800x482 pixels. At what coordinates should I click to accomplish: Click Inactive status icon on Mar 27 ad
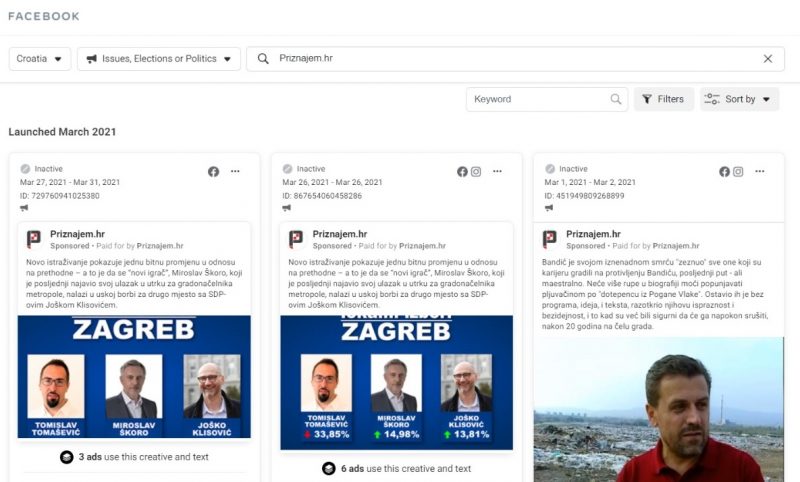coord(25,169)
